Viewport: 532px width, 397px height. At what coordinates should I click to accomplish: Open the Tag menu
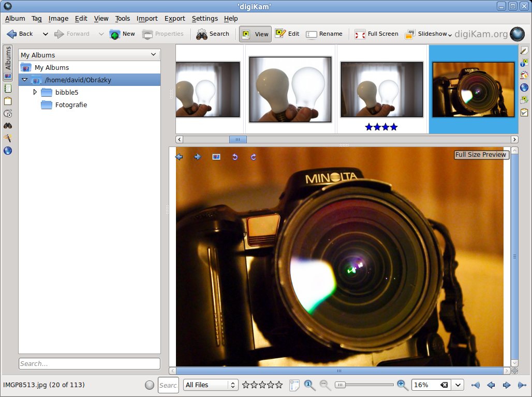pyautogui.click(x=37, y=18)
